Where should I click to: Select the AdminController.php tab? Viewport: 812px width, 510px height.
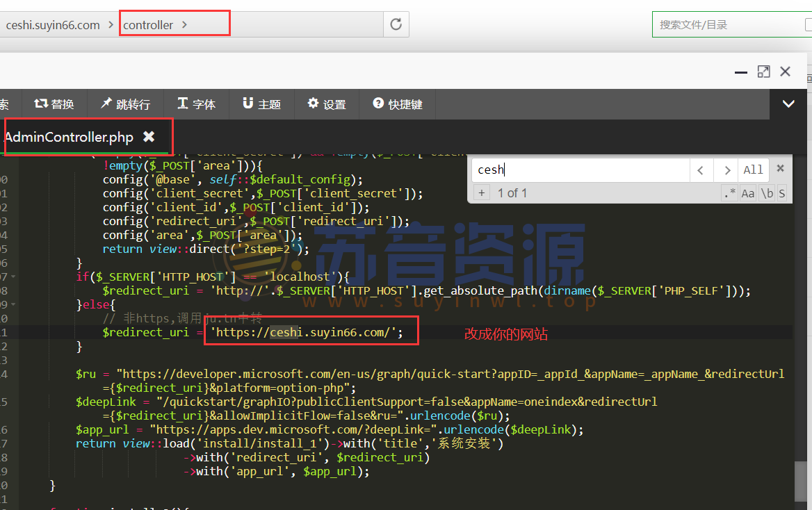click(68, 137)
